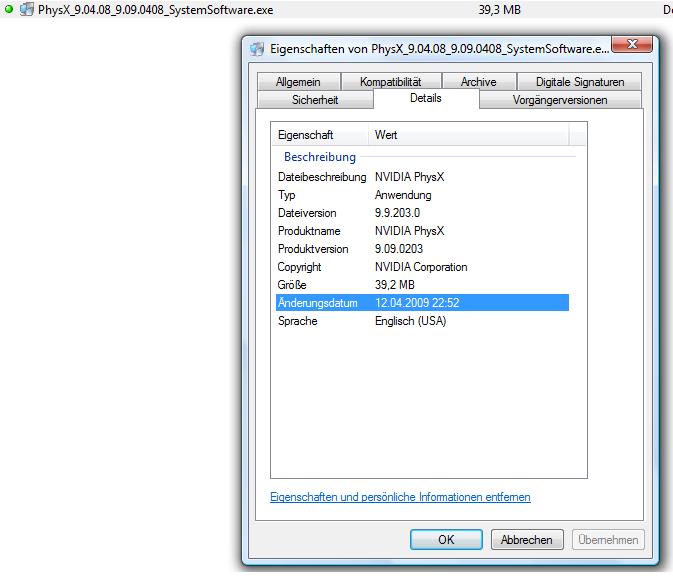673x585 pixels.
Task: Open the Vorgängerversionen tab
Action: [x=560, y=100]
